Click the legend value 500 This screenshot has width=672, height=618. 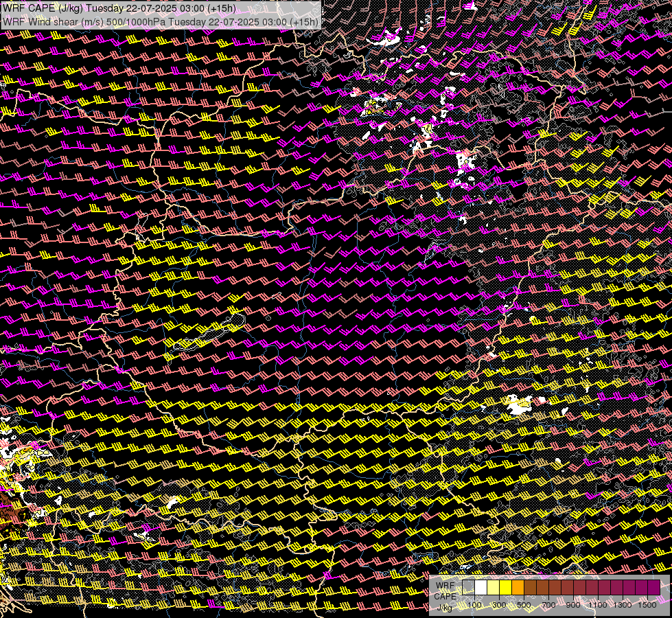coord(524,605)
